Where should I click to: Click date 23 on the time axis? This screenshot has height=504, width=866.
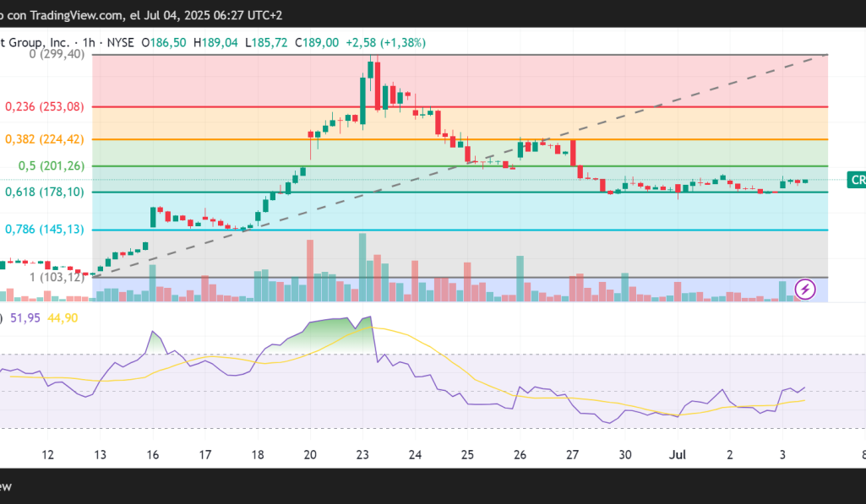click(362, 455)
